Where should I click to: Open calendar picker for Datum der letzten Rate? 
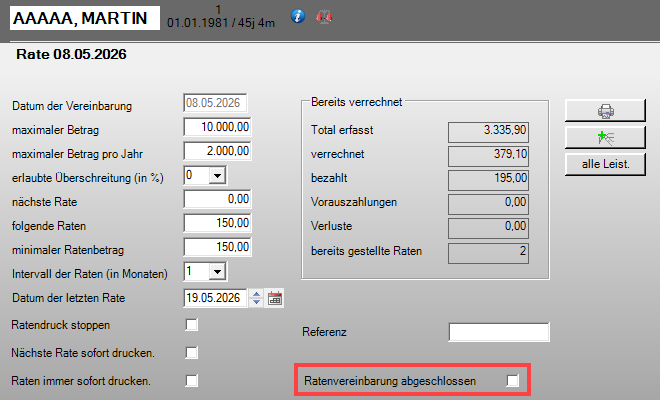click(275, 298)
